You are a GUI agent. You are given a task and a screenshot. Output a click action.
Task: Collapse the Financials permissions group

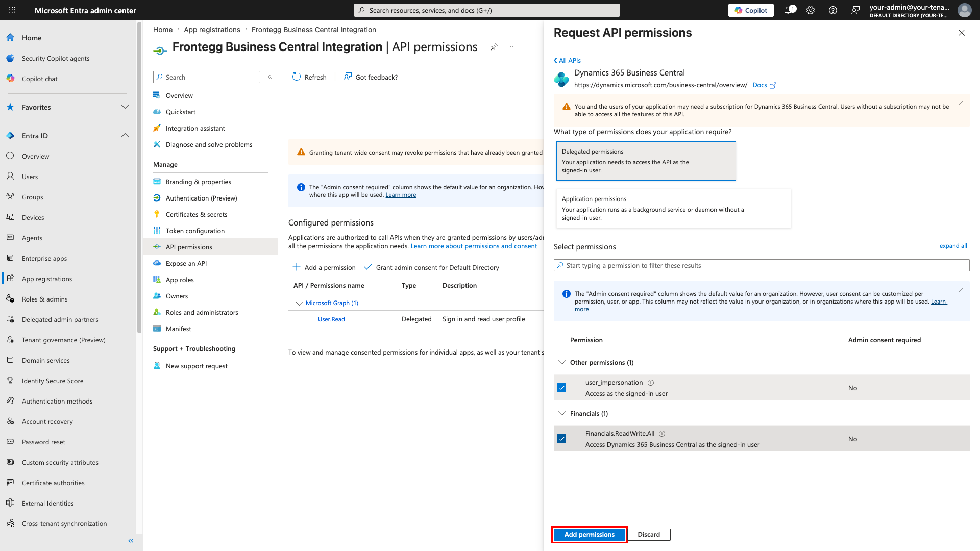(x=562, y=413)
